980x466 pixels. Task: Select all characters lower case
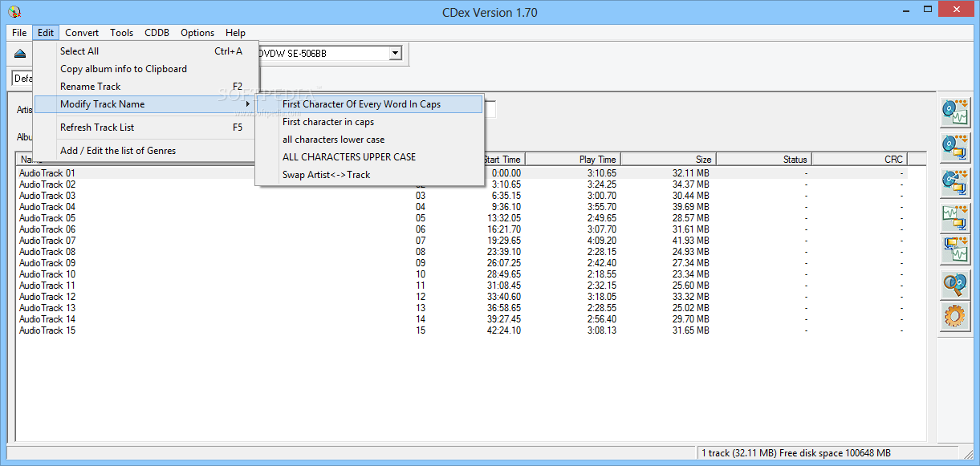(370, 140)
